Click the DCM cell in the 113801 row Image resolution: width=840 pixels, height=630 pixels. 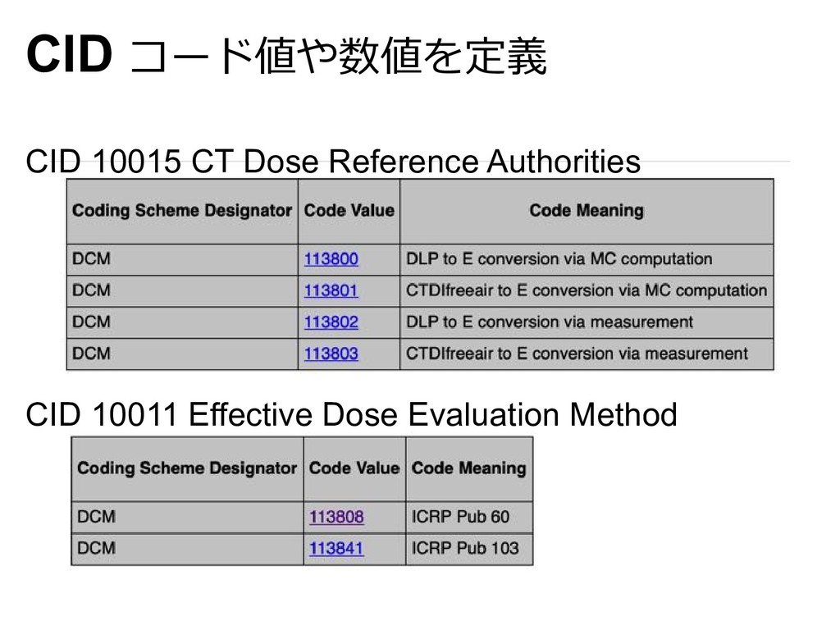[x=182, y=291]
